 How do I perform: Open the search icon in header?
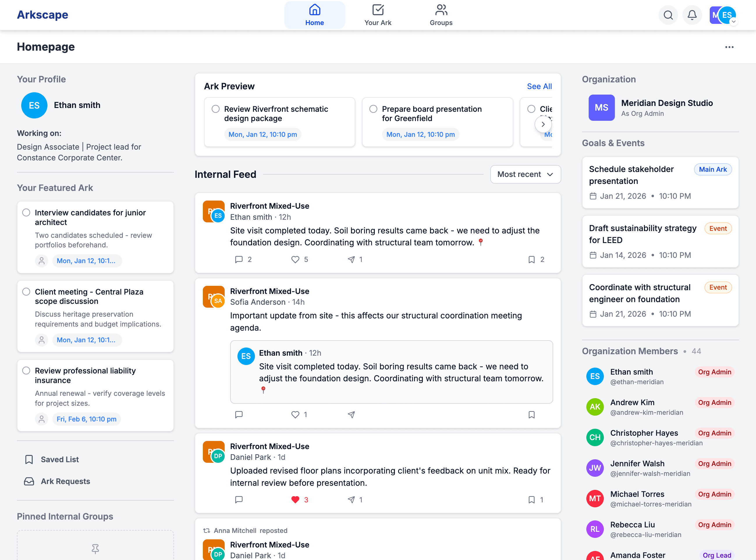click(x=668, y=15)
